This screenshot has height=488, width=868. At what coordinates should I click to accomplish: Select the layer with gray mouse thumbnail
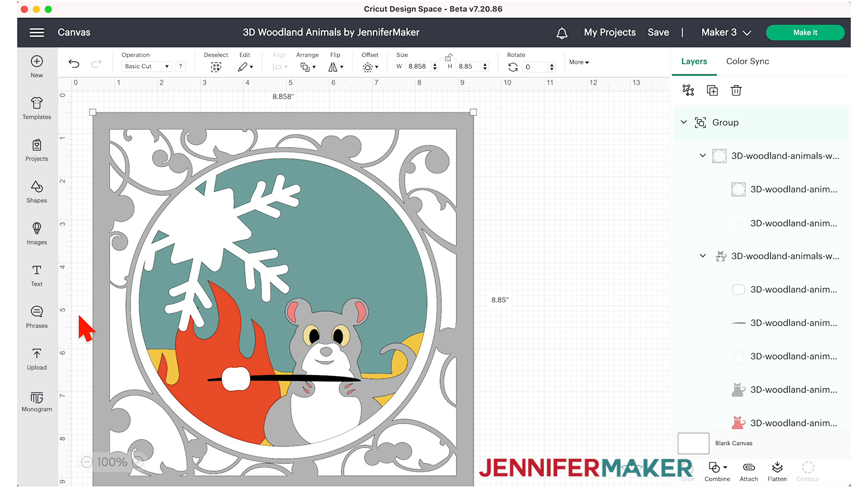pyautogui.click(x=784, y=390)
